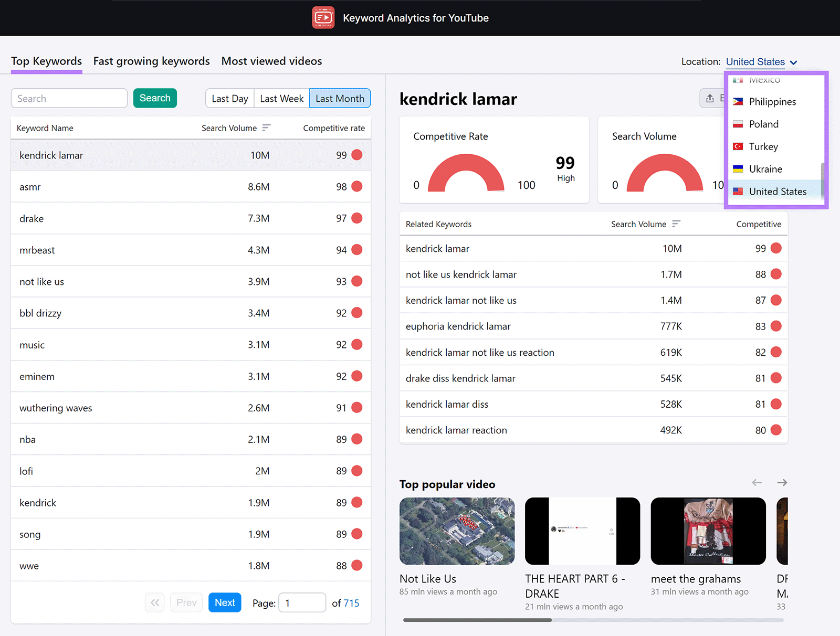Click the keyword Search input field

(x=69, y=99)
